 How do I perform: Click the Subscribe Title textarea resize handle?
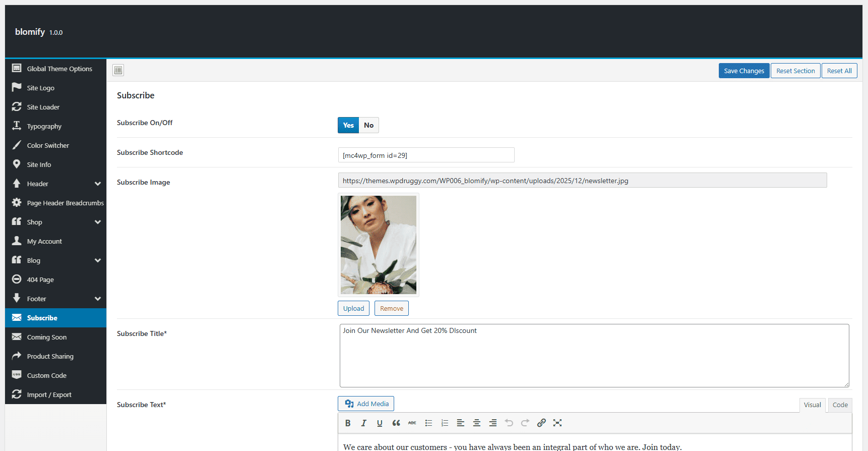pos(846,384)
